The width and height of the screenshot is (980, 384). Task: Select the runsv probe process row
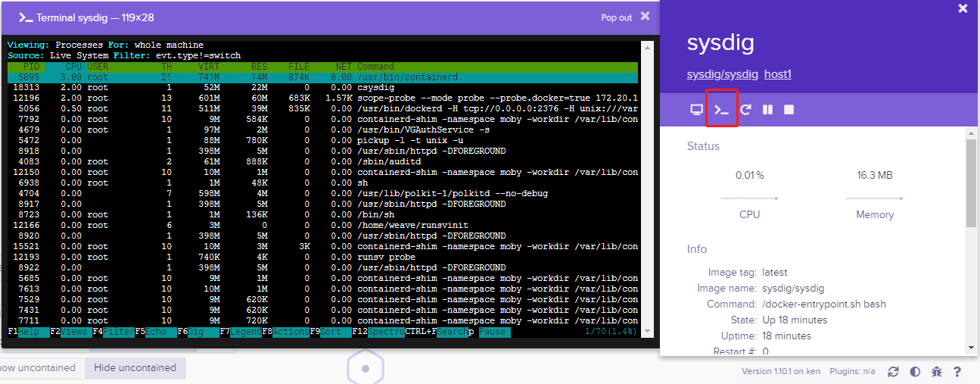click(323, 258)
